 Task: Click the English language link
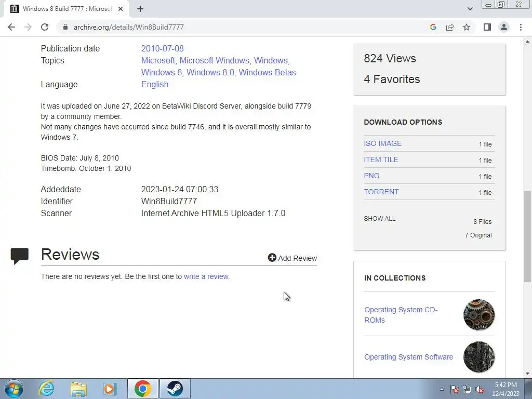pyautogui.click(x=155, y=85)
